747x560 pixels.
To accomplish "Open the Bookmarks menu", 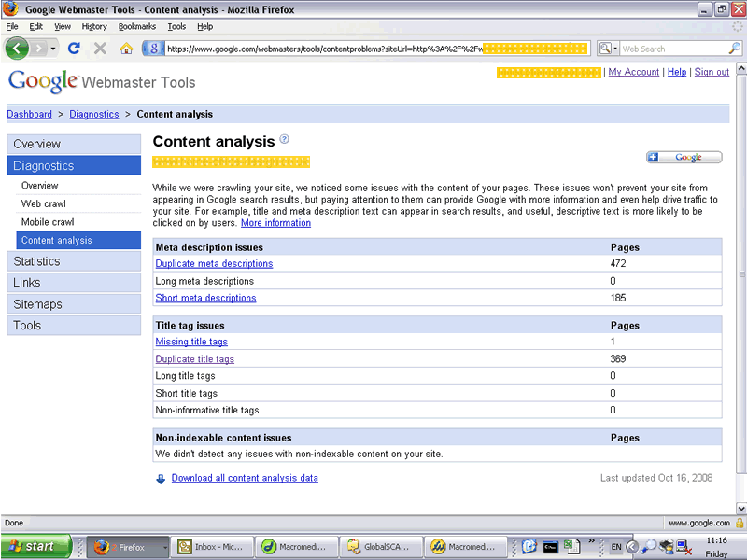I will coord(137,27).
